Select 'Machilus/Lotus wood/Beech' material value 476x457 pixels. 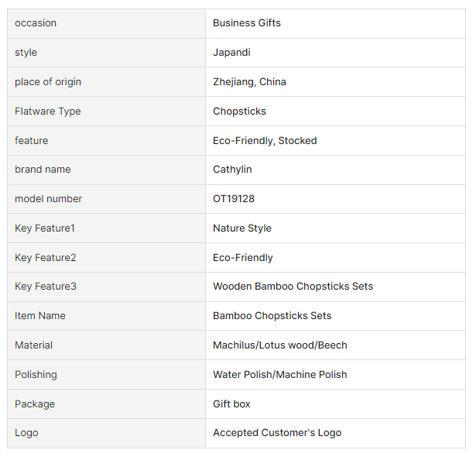280,345
